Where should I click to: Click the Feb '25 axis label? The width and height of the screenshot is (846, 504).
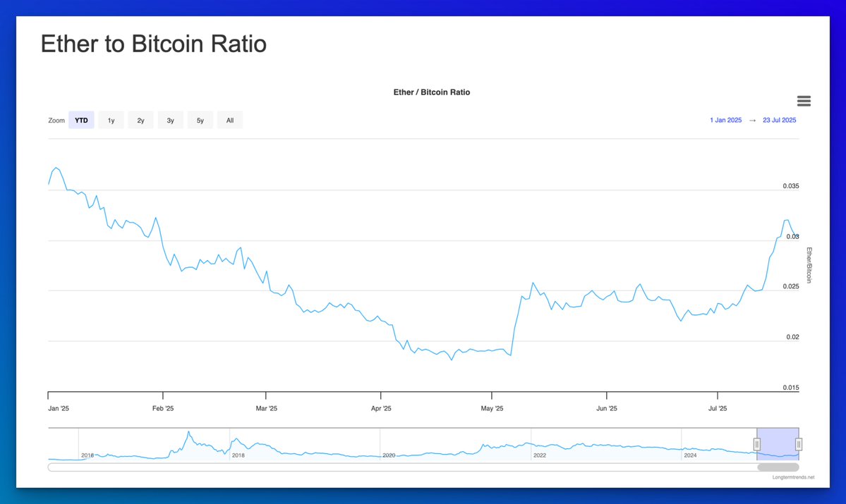(x=163, y=409)
